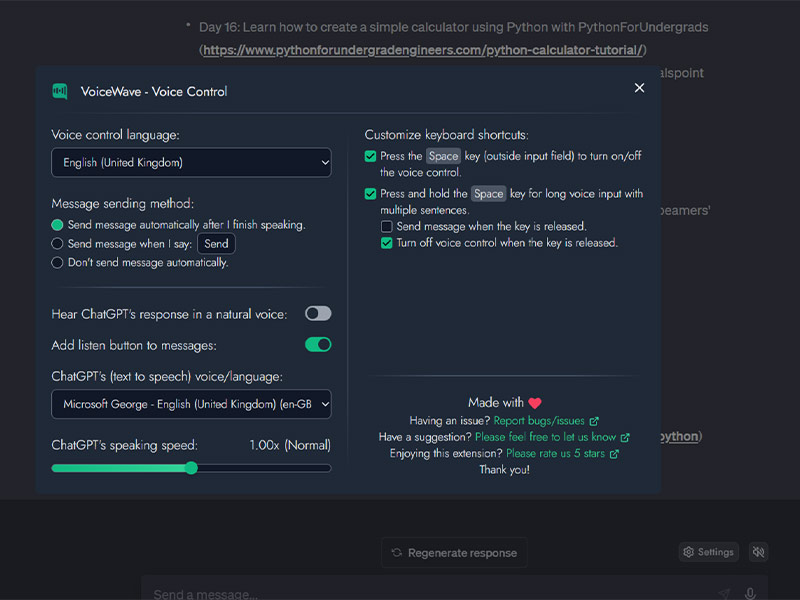
Task: Click the red heart icon
Action: pos(535,403)
